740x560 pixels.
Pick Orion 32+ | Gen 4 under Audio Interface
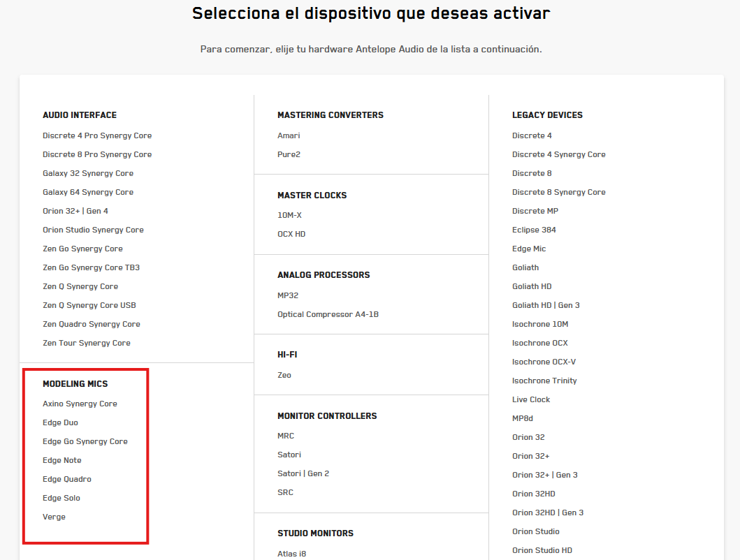pos(75,211)
